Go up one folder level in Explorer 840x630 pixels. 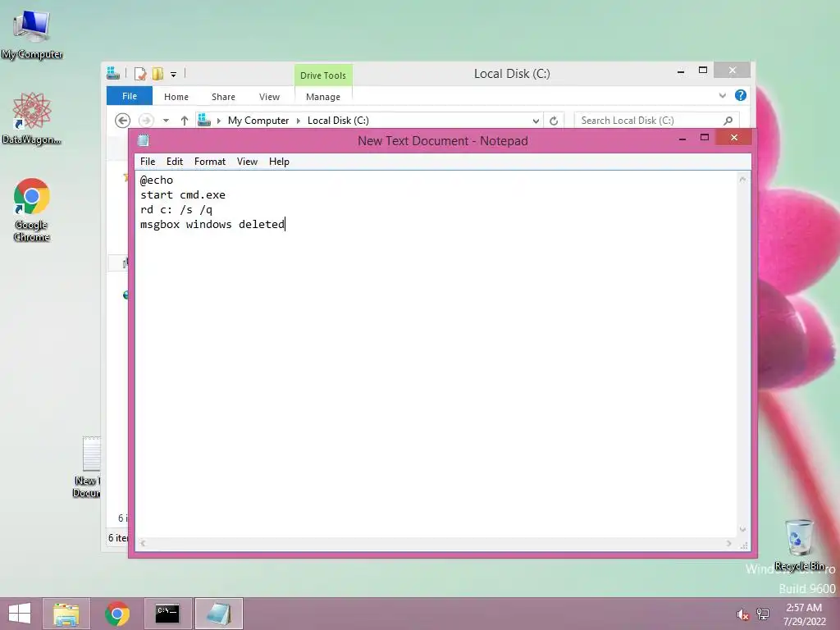[185, 121]
